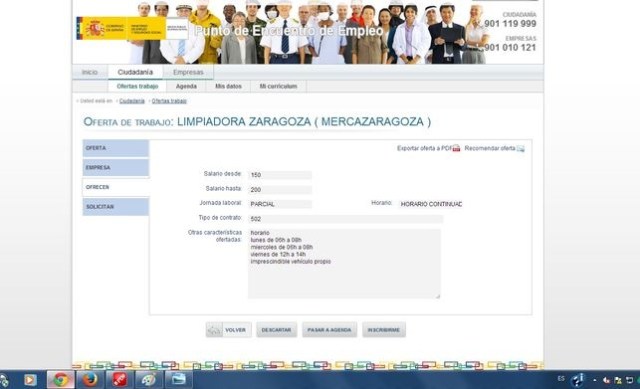Click the Tipo de contrato field

point(345,219)
